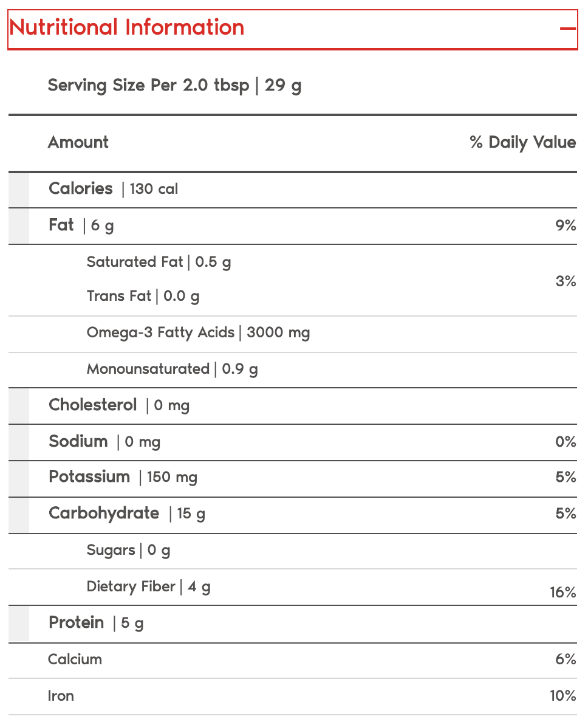
Task: Click the Calcium row label
Action: pyautogui.click(x=75, y=659)
